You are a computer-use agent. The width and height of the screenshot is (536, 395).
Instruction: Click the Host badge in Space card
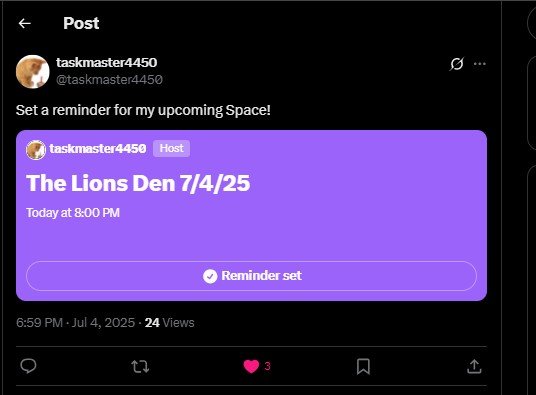(171, 148)
